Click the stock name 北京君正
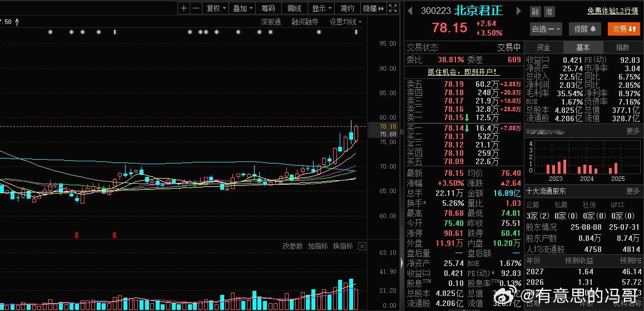Image resolution: width=644 pixels, height=311 pixels. (478, 10)
